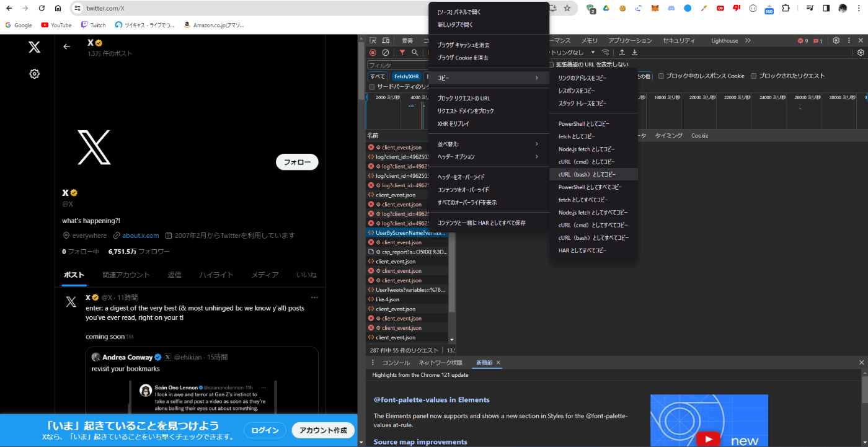The height and width of the screenshot is (447, 868).
Task: Click the new-features video thumbnail
Action: [x=709, y=420]
